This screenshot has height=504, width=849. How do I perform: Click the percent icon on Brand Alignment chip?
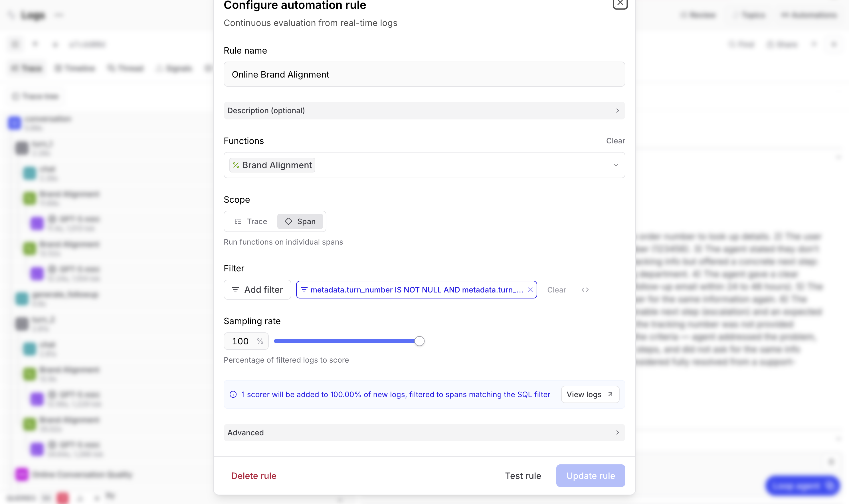pos(236,165)
